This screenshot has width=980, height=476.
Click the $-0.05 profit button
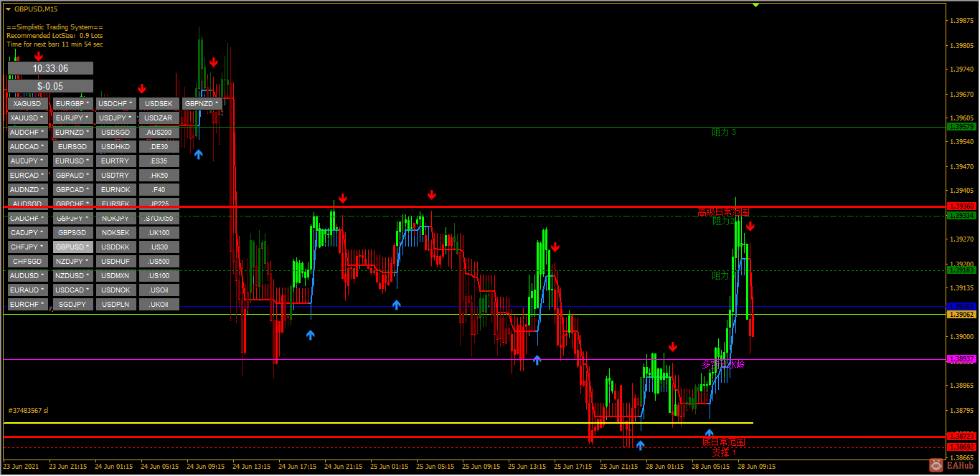[x=50, y=86]
